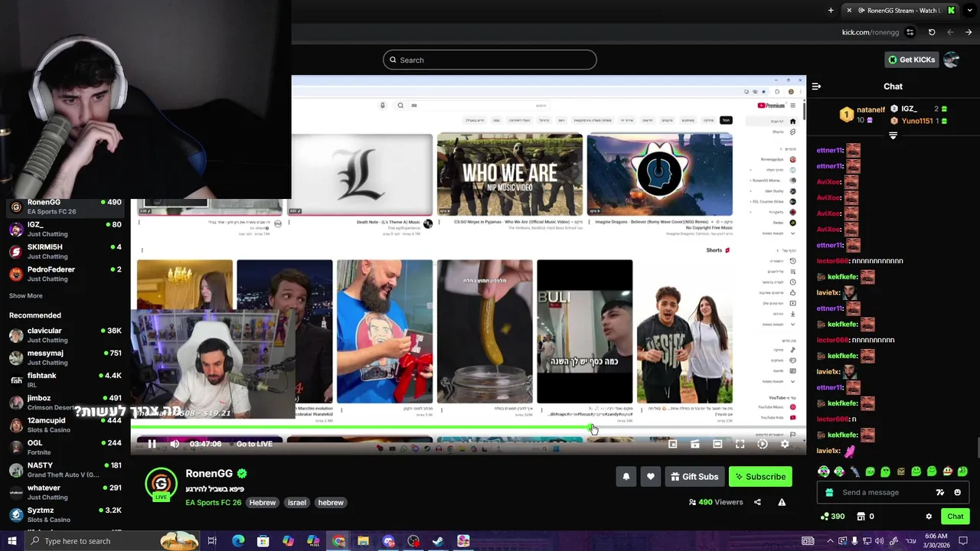Send message with green Chat button

955,517
